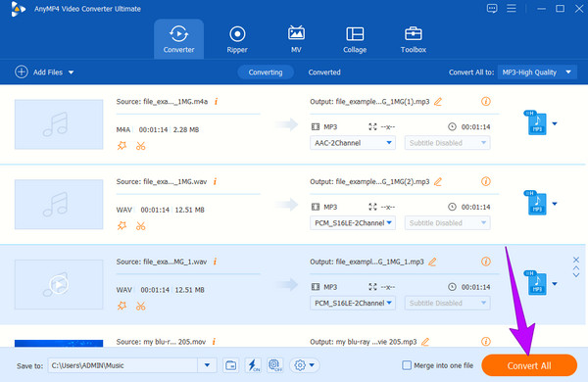The image size is (588, 382).
Task: Cut the MG_1.wav file with scissors
Action: click(x=140, y=307)
